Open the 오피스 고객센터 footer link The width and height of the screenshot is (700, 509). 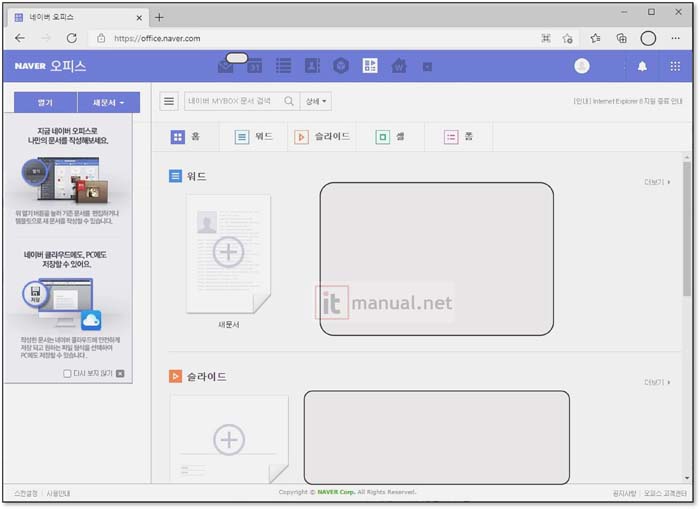[x=665, y=493]
